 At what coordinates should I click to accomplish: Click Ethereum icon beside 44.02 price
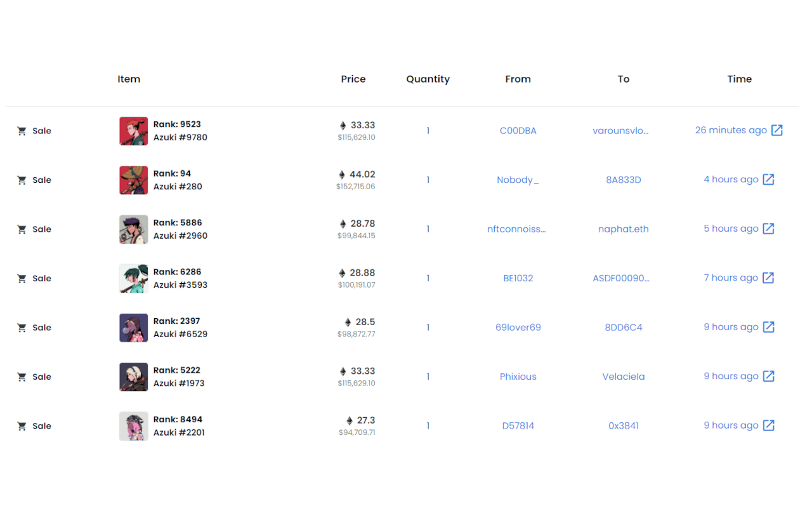pyautogui.click(x=342, y=175)
